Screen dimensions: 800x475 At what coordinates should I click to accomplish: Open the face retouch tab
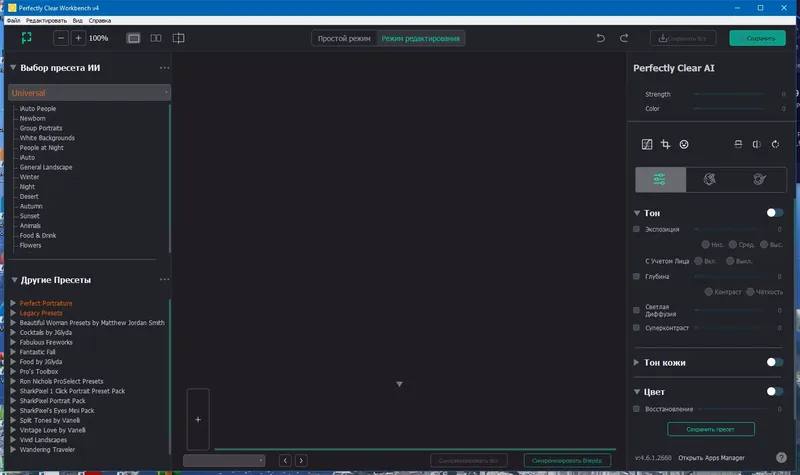pyautogui.click(x=710, y=180)
